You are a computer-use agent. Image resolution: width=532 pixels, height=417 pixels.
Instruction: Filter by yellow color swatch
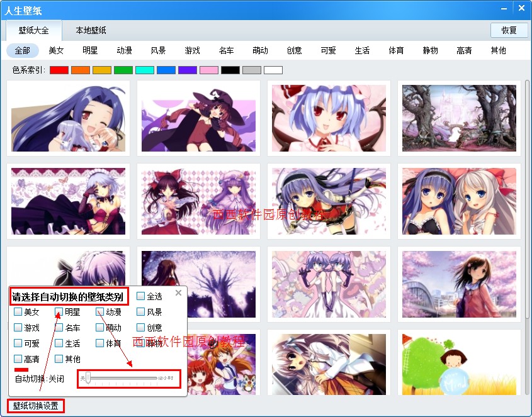click(102, 70)
